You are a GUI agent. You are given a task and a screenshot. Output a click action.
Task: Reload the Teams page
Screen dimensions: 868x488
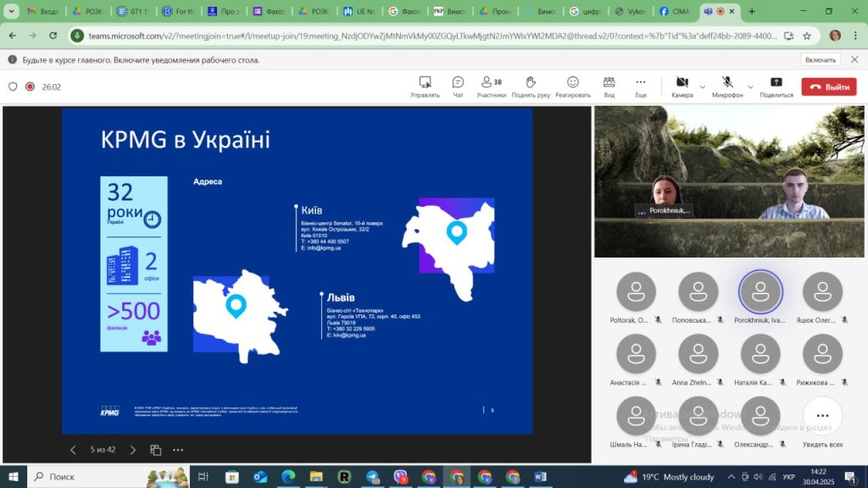pyautogui.click(x=53, y=36)
